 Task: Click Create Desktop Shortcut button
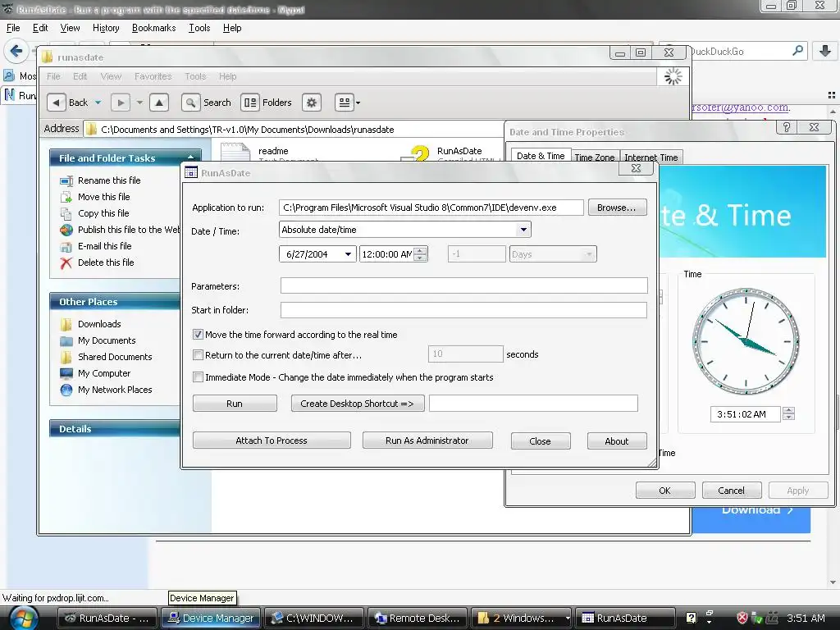358,404
